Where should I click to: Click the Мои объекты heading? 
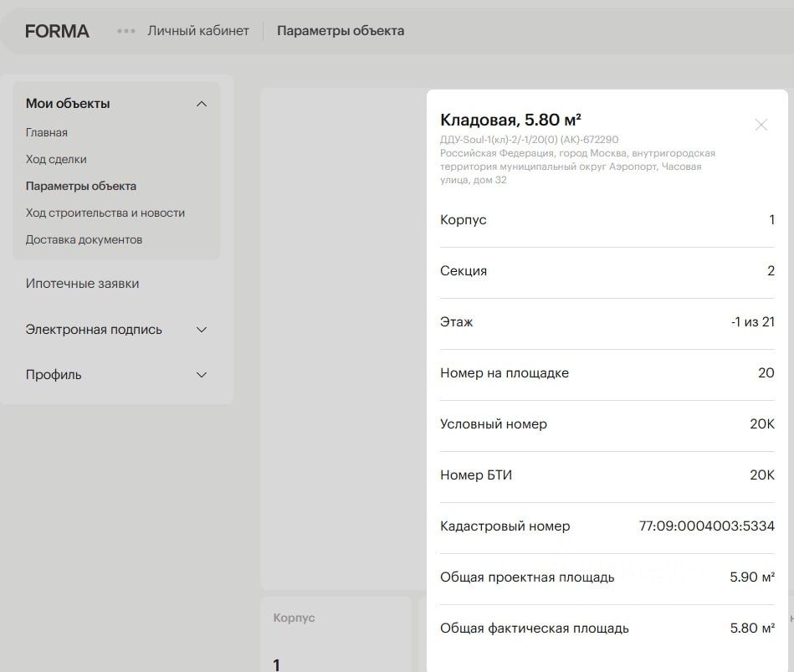[x=68, y=104]
